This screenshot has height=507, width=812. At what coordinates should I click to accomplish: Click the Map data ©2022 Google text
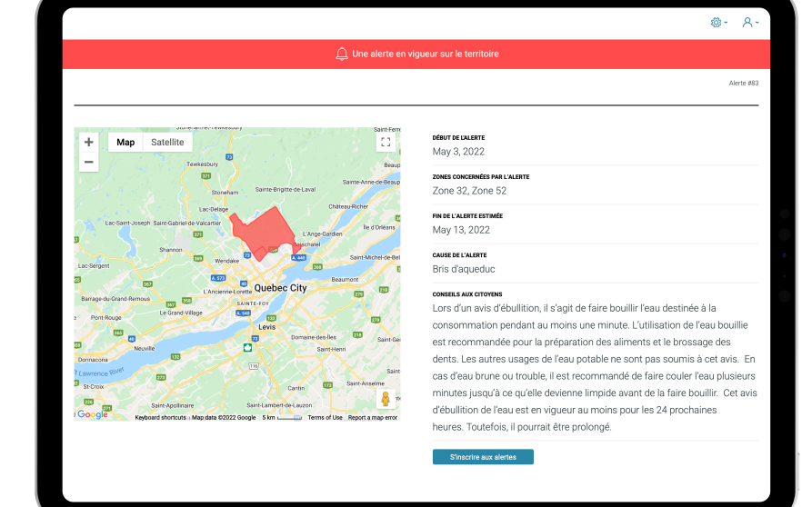tap(224, 417)
